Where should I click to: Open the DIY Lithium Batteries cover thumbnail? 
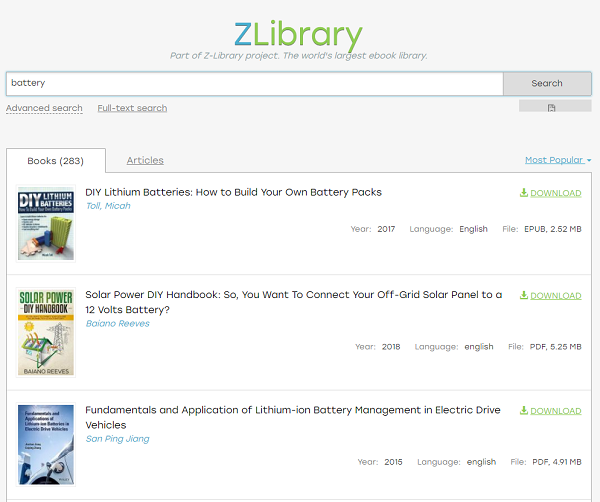(46, 224)
